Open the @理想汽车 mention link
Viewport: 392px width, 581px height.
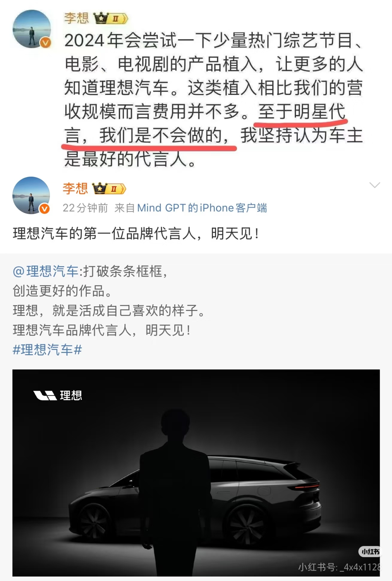[x=45, y=271]
